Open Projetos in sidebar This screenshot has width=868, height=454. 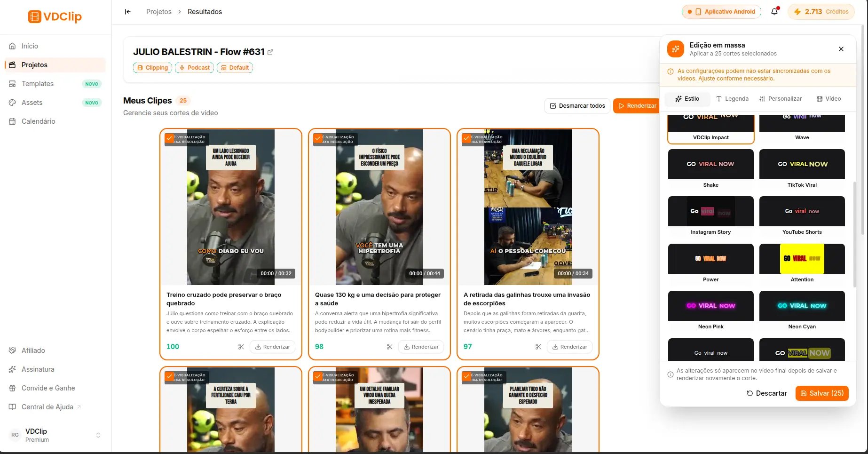55,65
